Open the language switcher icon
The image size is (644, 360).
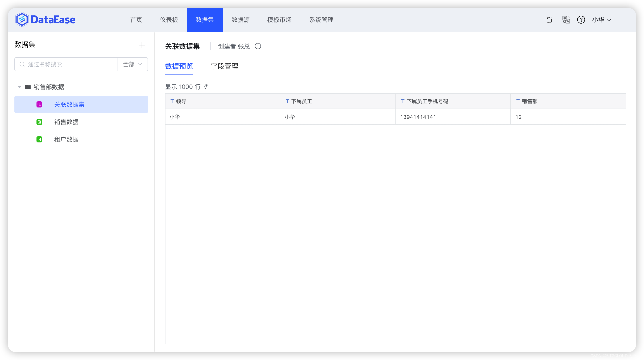click(566, 20)
